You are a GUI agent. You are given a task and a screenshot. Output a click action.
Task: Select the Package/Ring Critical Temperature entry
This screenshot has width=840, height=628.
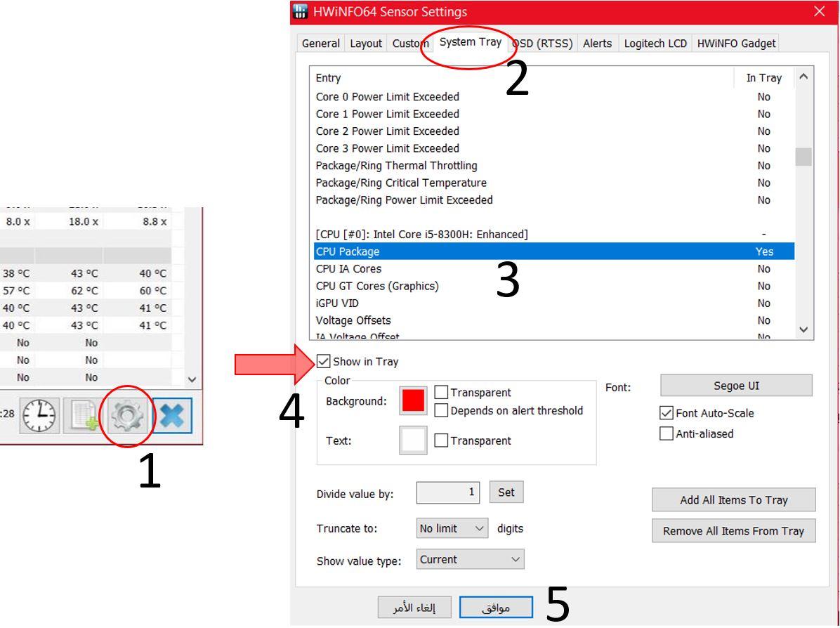(x=554, y=183)
